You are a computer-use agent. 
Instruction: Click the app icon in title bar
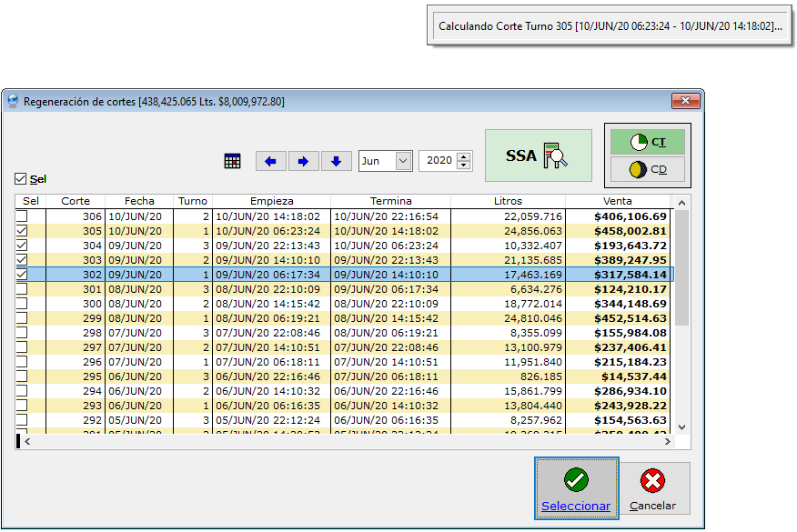(x=13, y=102)
